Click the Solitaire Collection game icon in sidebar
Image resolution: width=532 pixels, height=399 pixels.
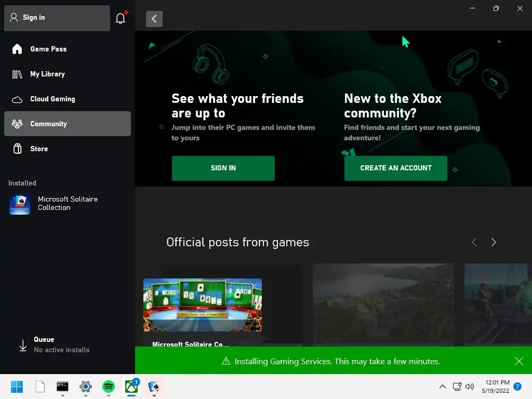20,204
